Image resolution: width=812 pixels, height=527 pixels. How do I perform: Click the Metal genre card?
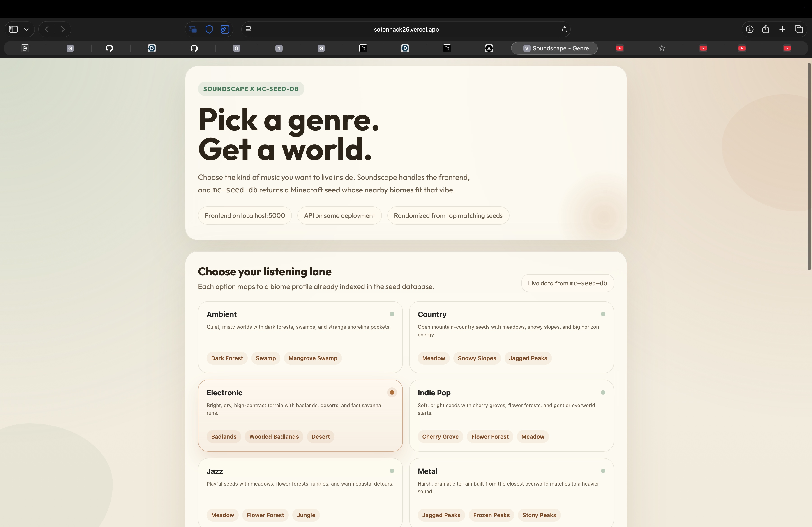tap(511, 491)
